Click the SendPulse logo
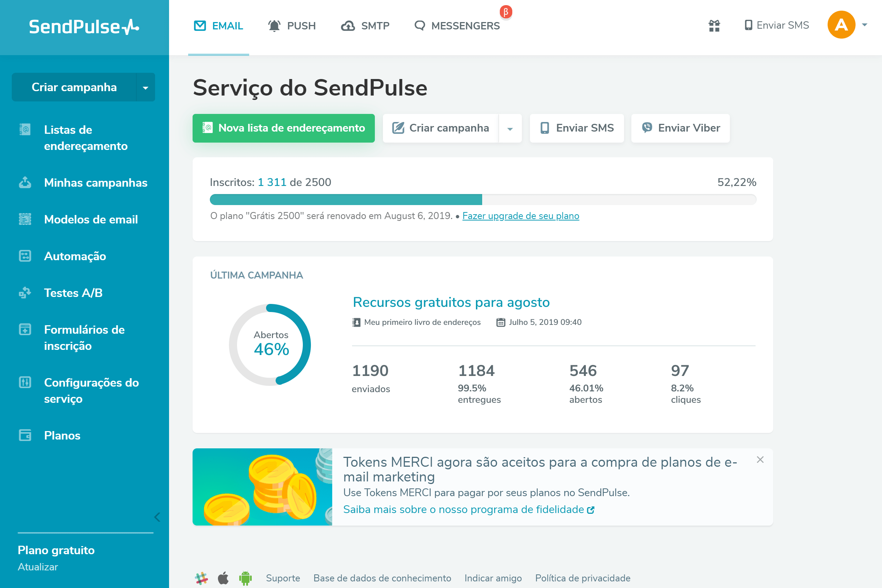The image size is (882, 588). pyautogui.click(x=84, y=27)
